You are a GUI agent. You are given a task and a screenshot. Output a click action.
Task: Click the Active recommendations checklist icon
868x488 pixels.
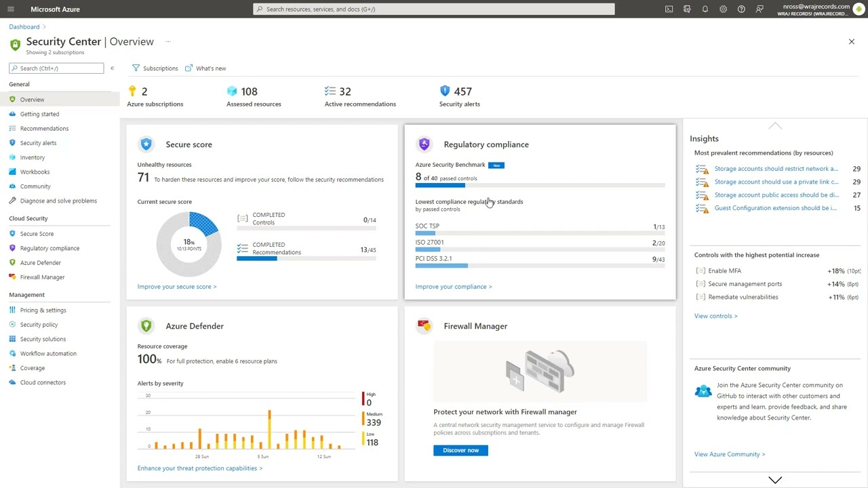[330, 91]
